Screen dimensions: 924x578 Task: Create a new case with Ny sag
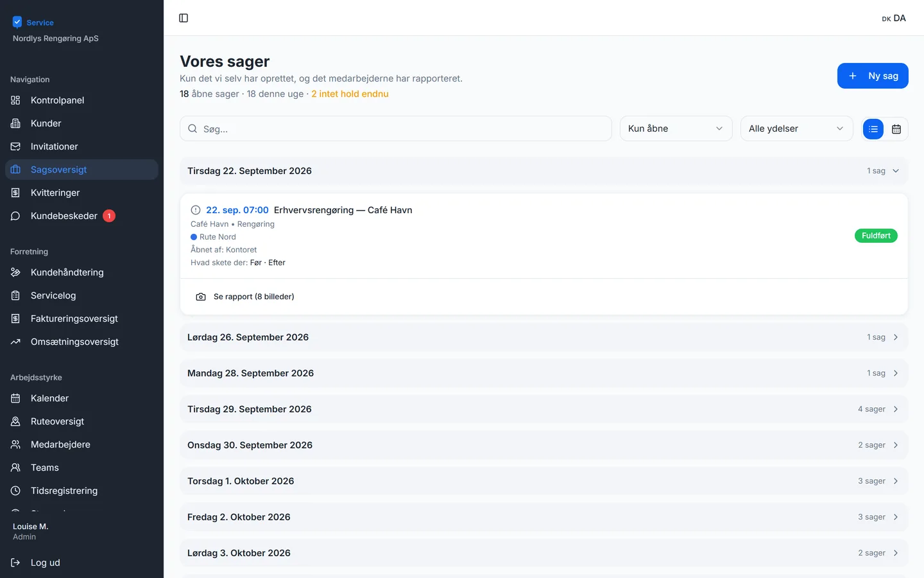(x=873, y=76)
